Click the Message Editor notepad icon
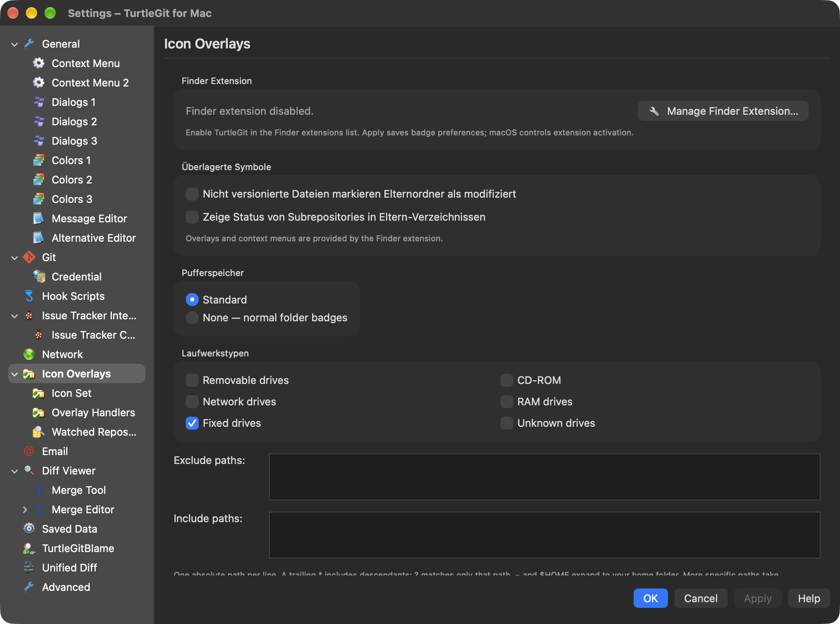Viewport: 840px width, 624px height. coord(39,218)
